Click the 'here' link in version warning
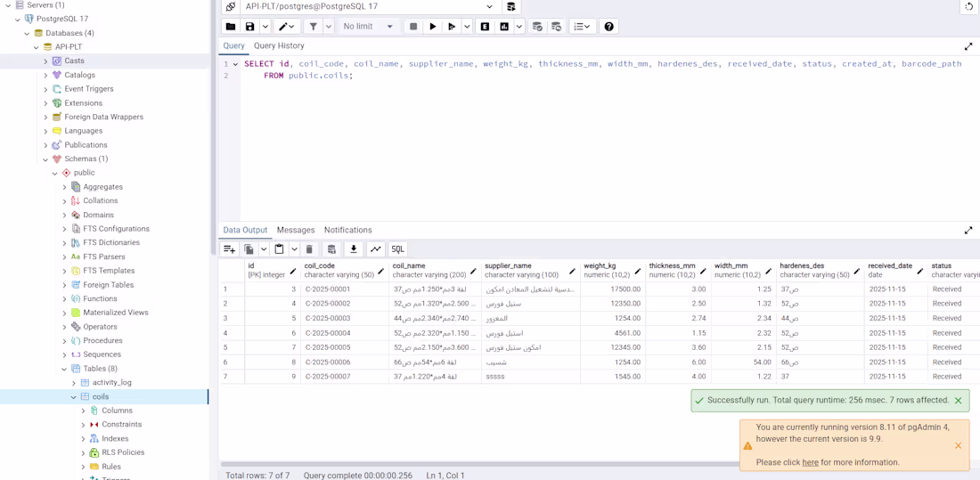 (810, 462)
